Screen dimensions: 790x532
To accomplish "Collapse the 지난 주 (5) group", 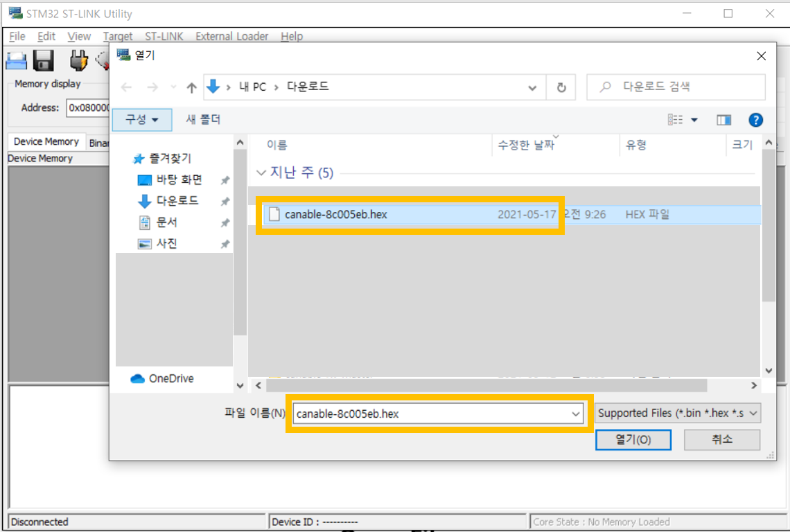I will click(261, 172).
